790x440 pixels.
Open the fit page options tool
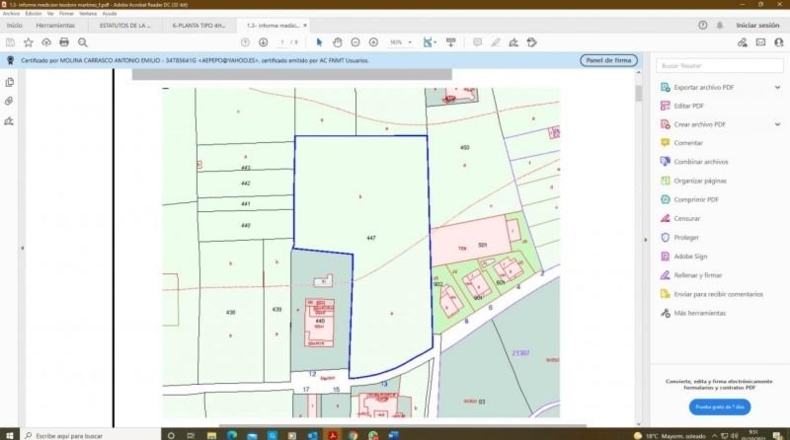429,42
